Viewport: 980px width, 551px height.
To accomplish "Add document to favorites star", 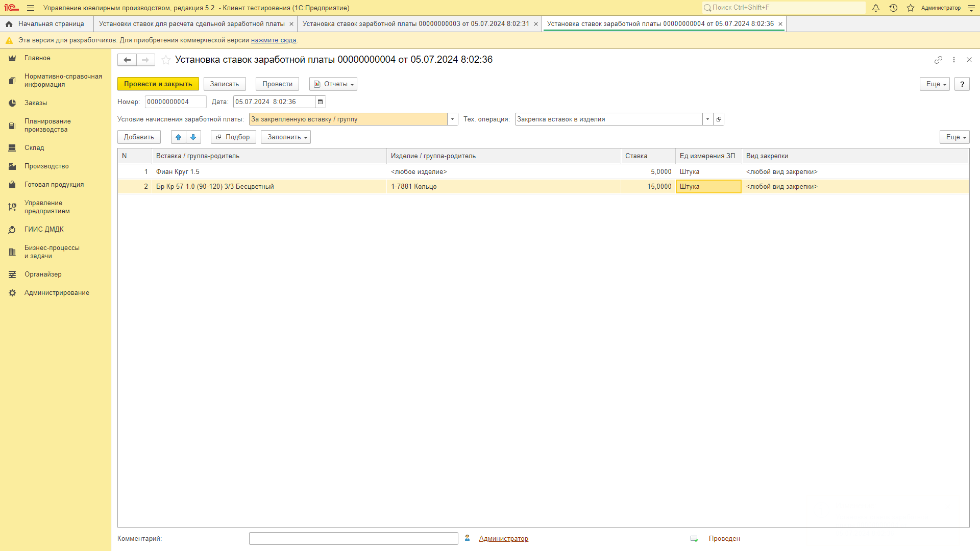I will pos(166,60).
